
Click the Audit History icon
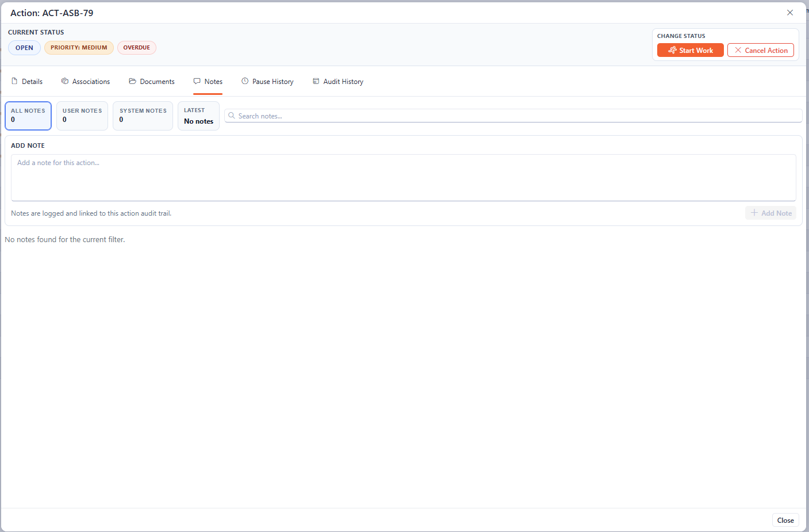click(316, 81)
